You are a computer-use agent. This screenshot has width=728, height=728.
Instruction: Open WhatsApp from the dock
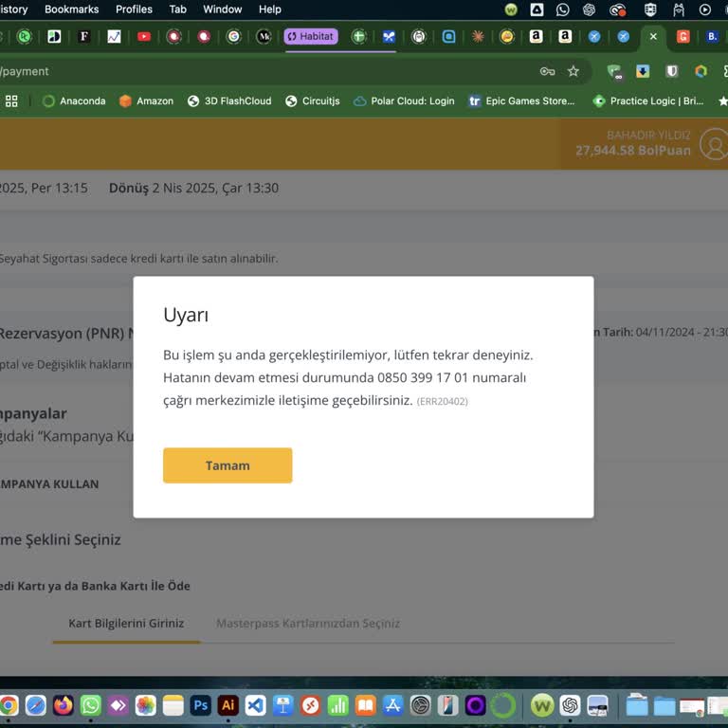(x=91, y=705)
